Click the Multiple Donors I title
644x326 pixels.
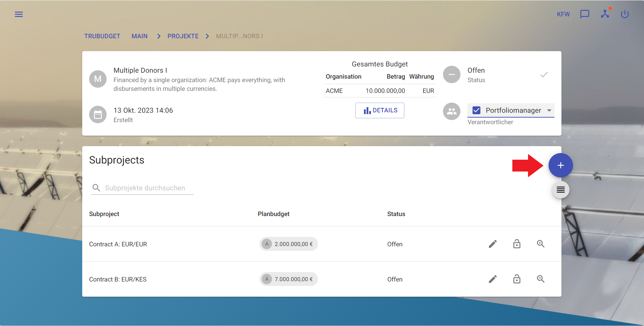140,70
